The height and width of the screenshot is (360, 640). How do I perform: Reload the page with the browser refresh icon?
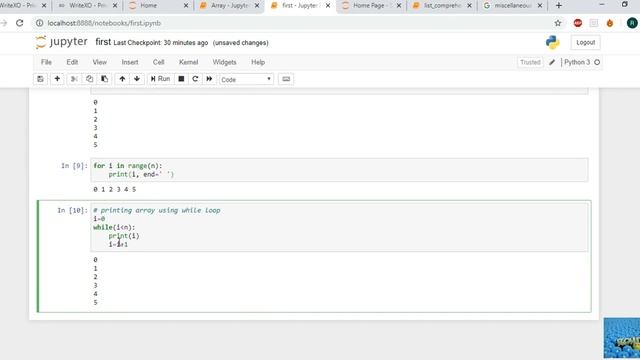(x=20, y=23)
